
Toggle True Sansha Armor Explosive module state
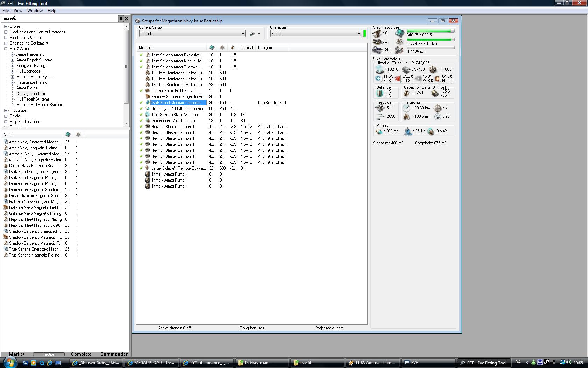141,55
